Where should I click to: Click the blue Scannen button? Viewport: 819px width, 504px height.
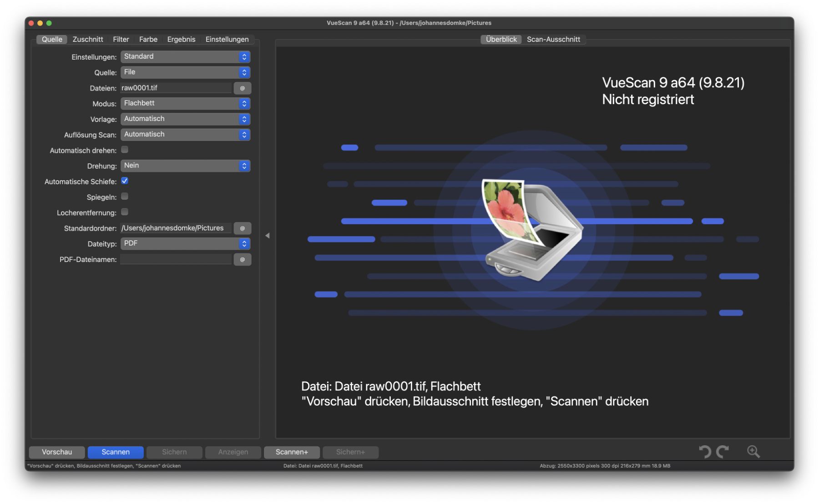pos(116,452)
